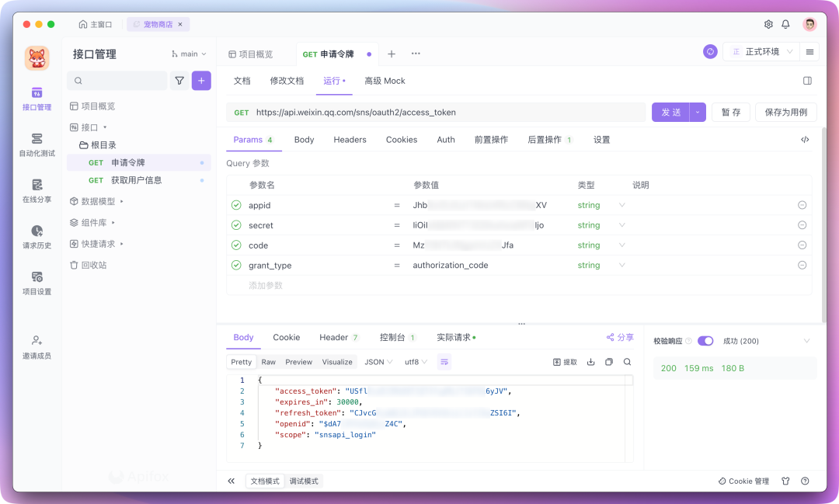Click 提取 in response toolbar

565,362
